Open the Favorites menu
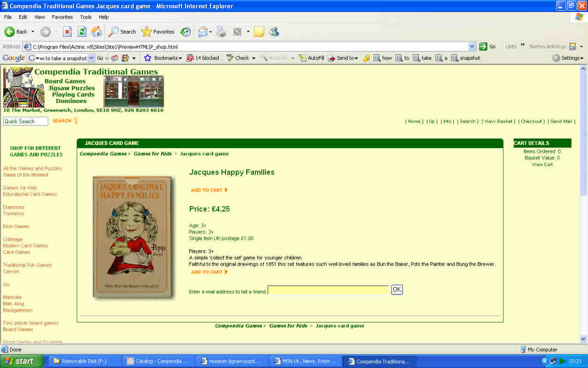The width and height of the screenshot is (588, 368). [x=62, y=17]
